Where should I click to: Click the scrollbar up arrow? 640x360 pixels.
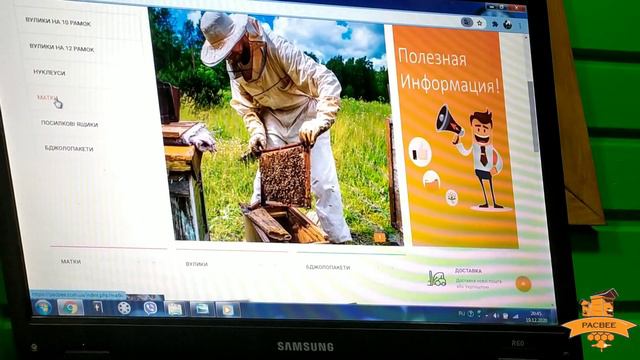coord(526,38)
